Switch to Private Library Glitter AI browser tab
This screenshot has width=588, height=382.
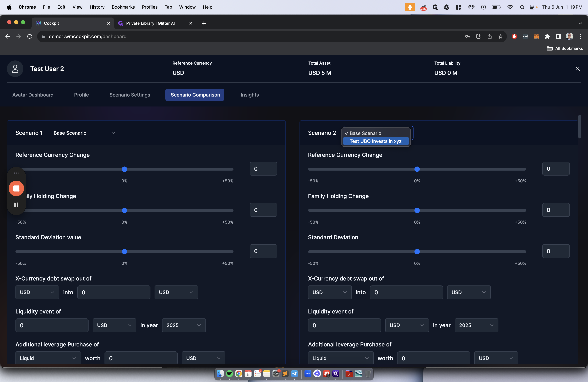click(x=155, y=23)
